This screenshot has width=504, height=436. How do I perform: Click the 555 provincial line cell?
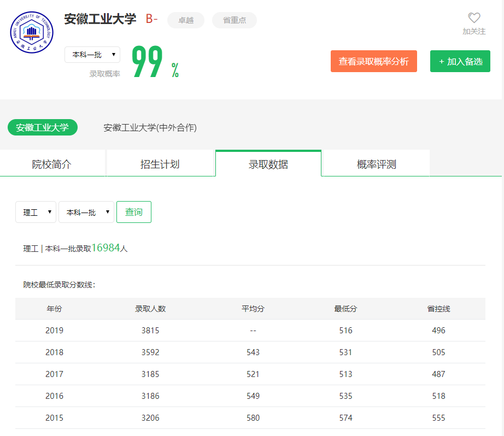pos(438,417)
